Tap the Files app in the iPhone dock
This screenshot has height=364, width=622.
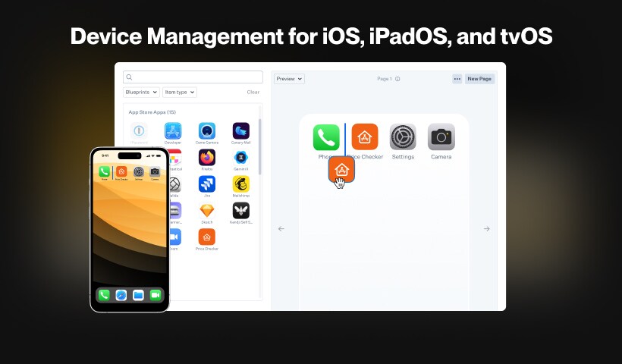pos(138,295)
